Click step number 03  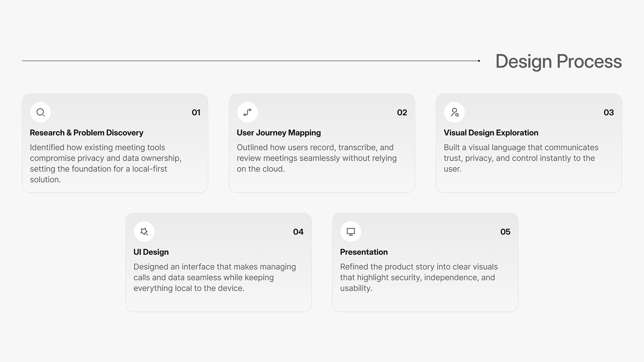(x=608, y=113)
